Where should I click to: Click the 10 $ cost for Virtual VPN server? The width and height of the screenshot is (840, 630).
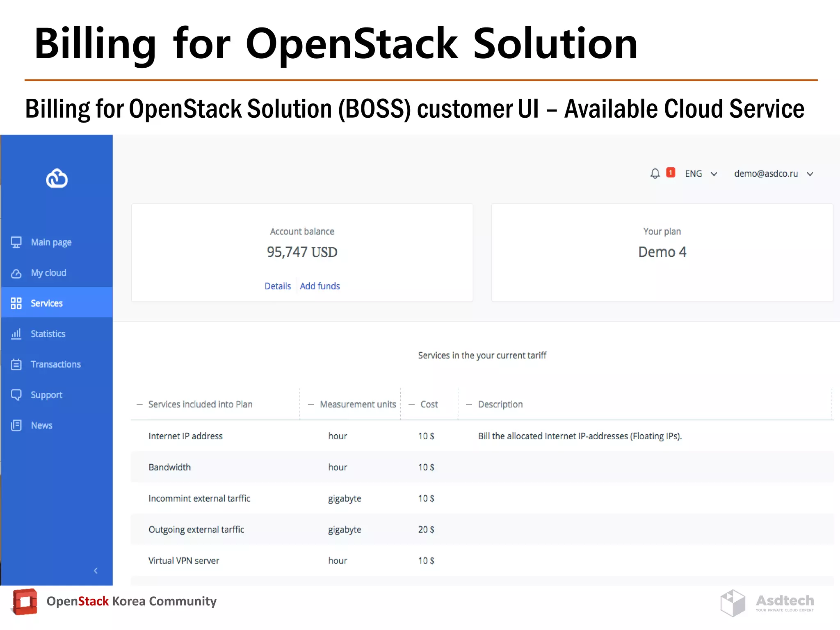426,561
